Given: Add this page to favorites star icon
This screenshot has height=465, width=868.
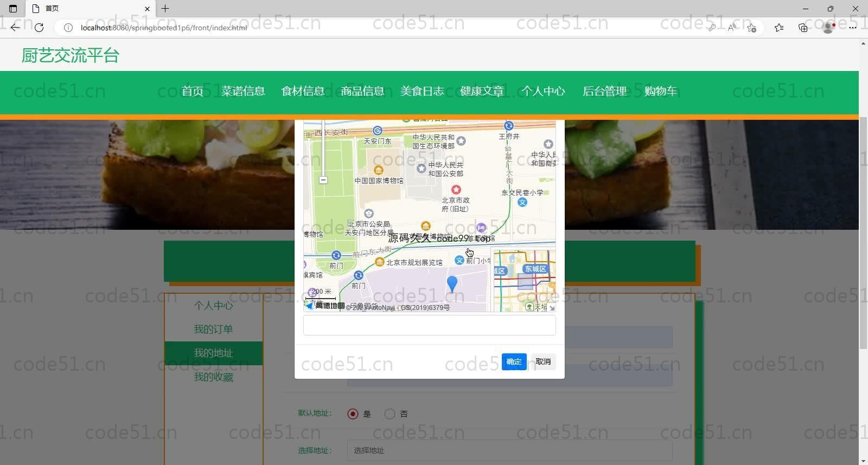Looking at the screenshot, I should [x=752, y=28].
